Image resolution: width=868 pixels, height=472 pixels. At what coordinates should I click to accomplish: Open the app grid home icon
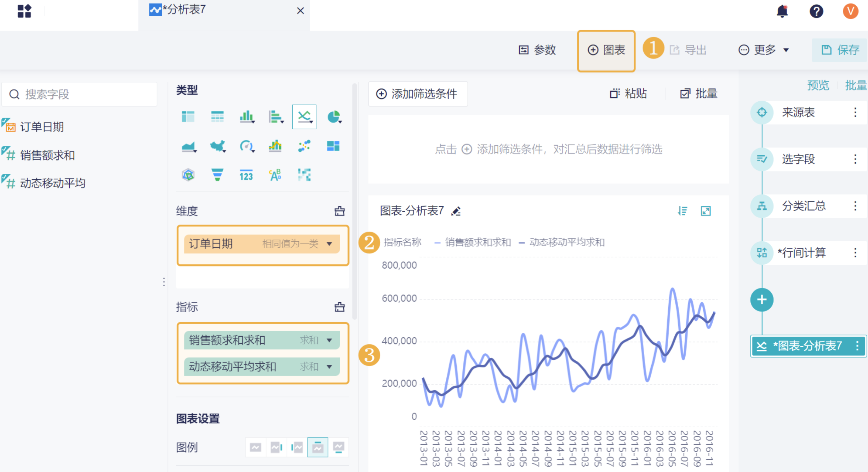tap(24, 11)
